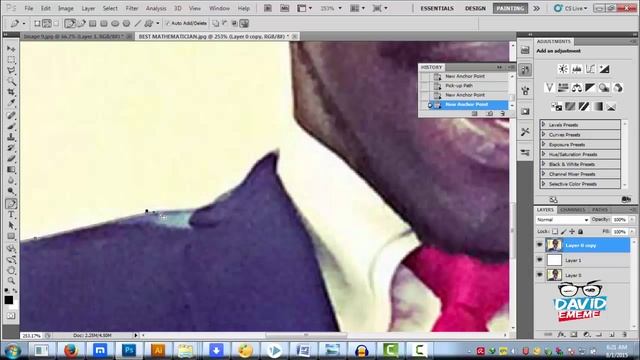
Task: Select the Lasso tool
Action: click(x=11, y=71)
